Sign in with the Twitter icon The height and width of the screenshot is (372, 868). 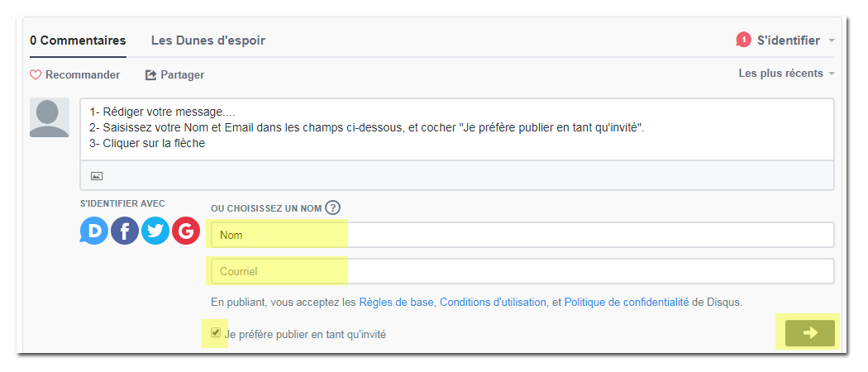pyautogui.click(x=155, y=231)
